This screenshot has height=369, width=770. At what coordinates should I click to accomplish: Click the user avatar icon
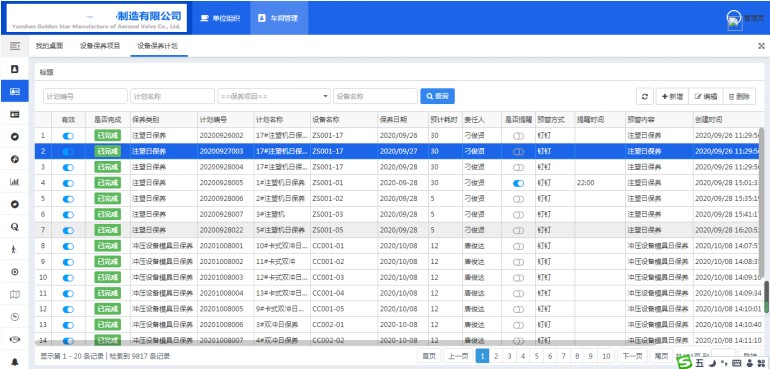click(734, 19)
